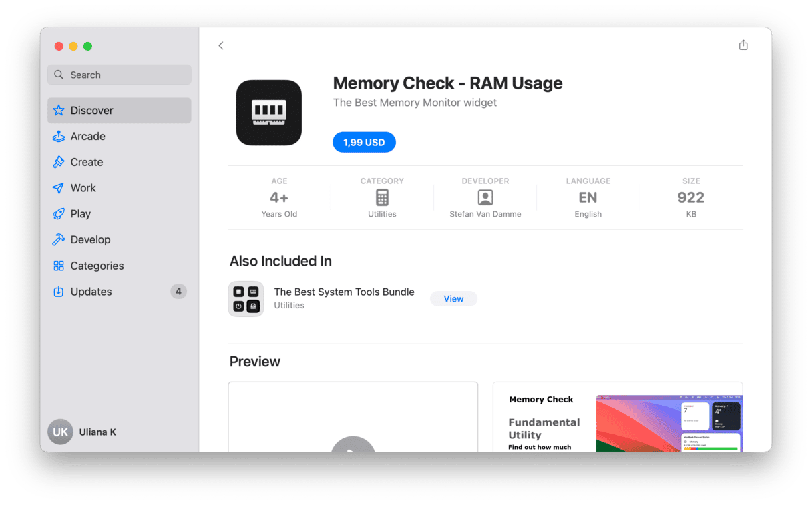Click the Develop hammer icon
Screen dimensions: 812x505
click(x=59, y=239)
